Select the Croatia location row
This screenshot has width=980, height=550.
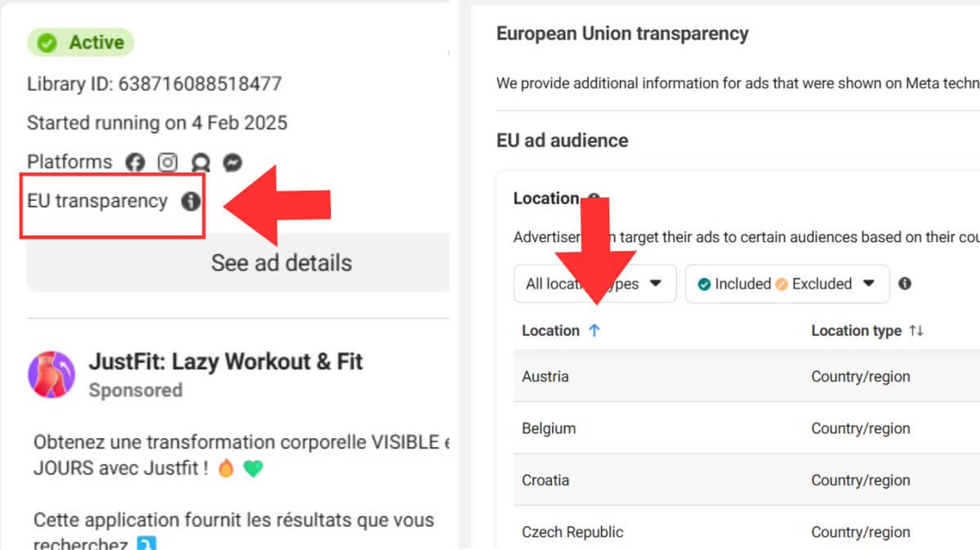[x=746, y=480]
